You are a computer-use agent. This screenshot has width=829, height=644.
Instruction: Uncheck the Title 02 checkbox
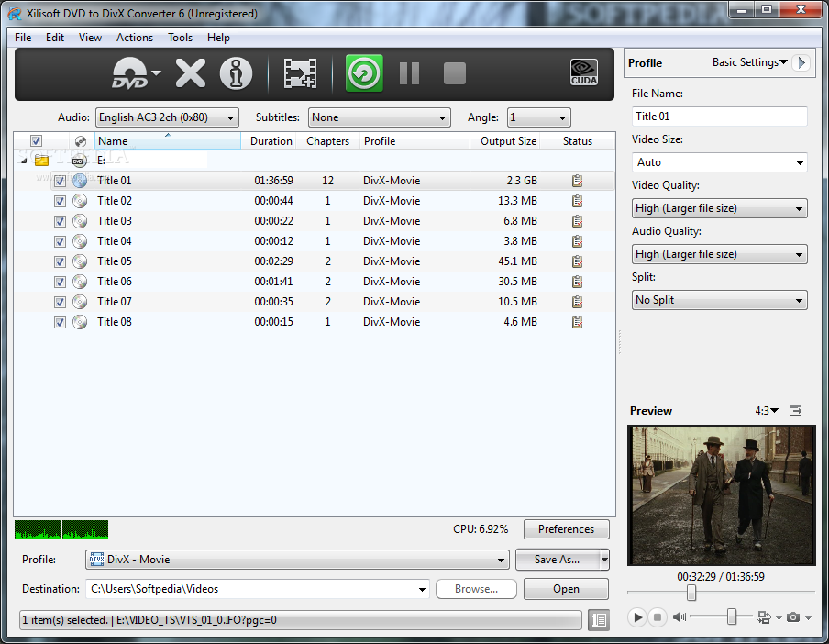(x=60, y=201)
